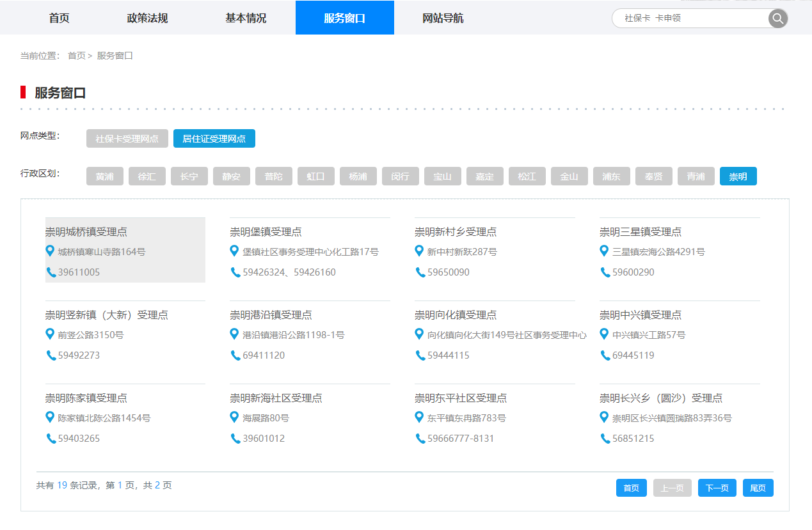Filter by 杨浦 district
Screen dimensions: 812x530
pyautogui.click(x=358, y=176)
